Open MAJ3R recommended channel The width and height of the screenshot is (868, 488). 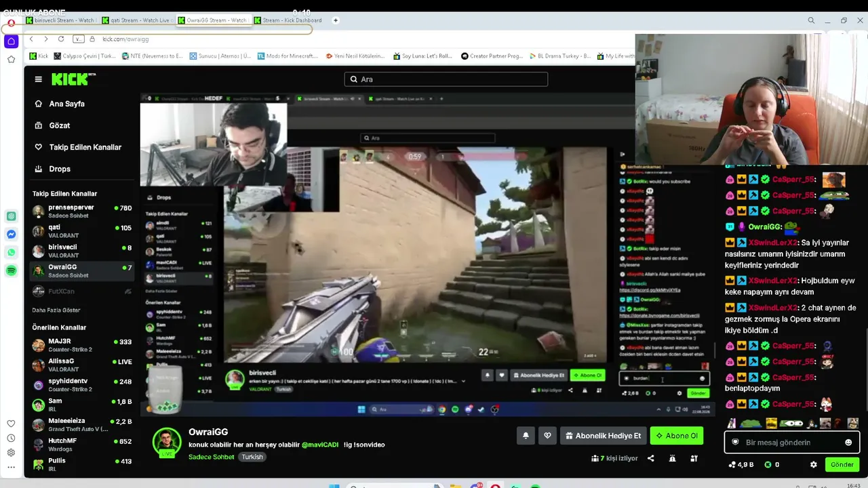point(82,345)
